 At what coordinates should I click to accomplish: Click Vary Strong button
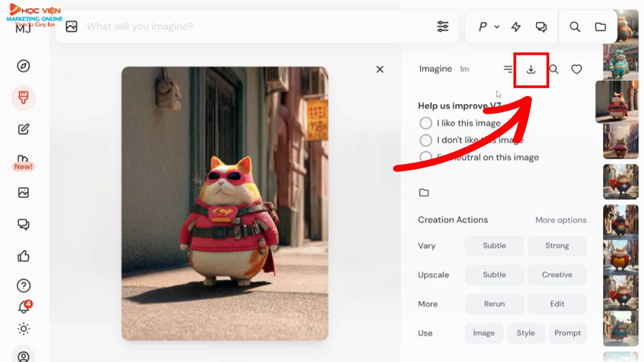tap(557, 246)
